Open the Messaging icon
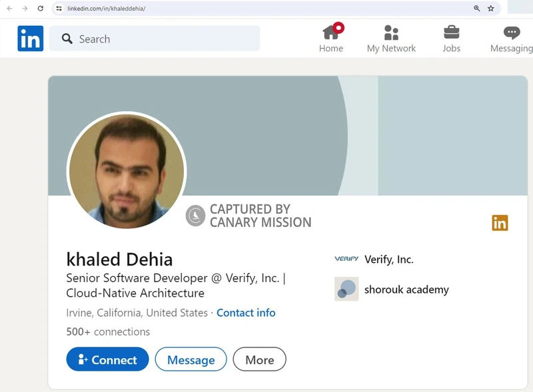This screenshot has height=392, width=533. [x=510, y=32]
